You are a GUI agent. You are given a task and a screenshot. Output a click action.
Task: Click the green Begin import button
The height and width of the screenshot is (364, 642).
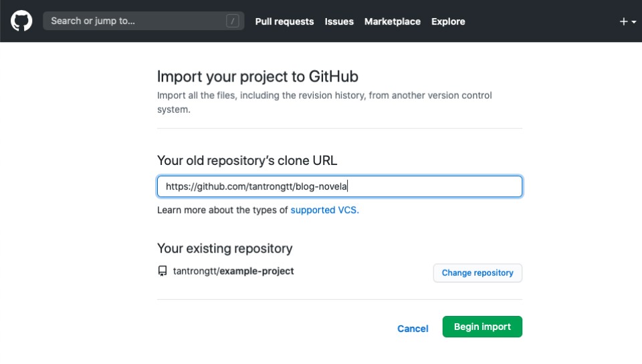pos(482,327)
